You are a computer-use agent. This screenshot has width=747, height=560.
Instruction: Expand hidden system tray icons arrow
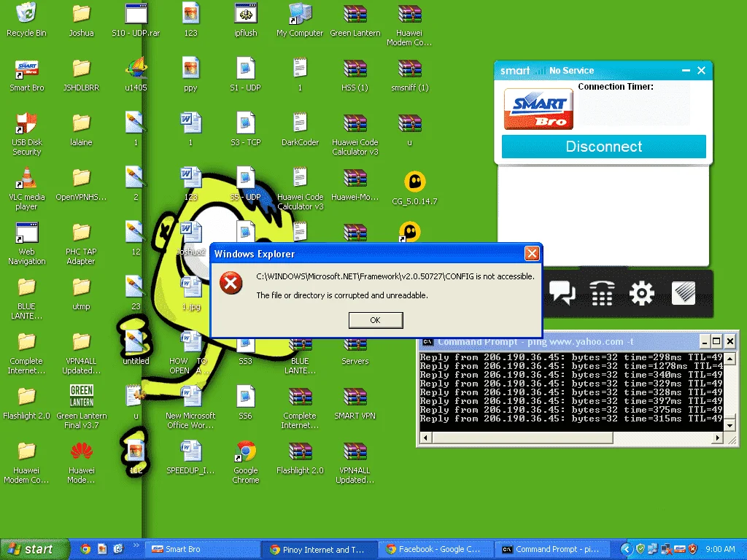[626, 549]
